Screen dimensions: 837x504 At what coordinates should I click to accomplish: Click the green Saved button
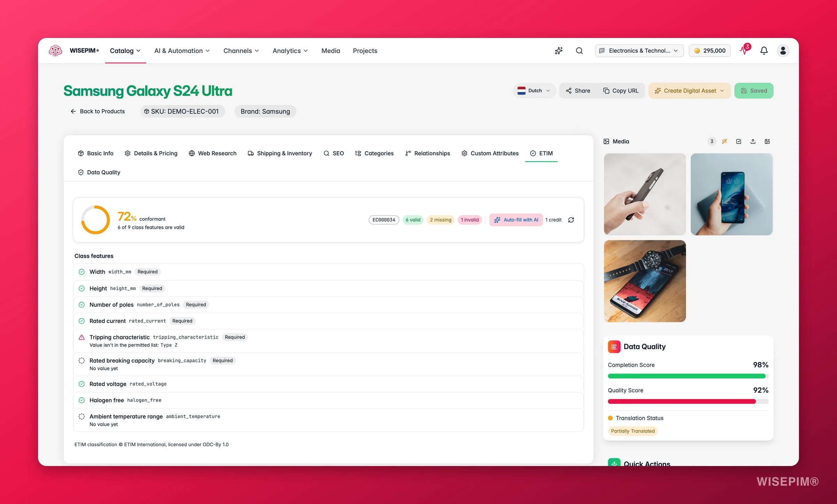754,91
